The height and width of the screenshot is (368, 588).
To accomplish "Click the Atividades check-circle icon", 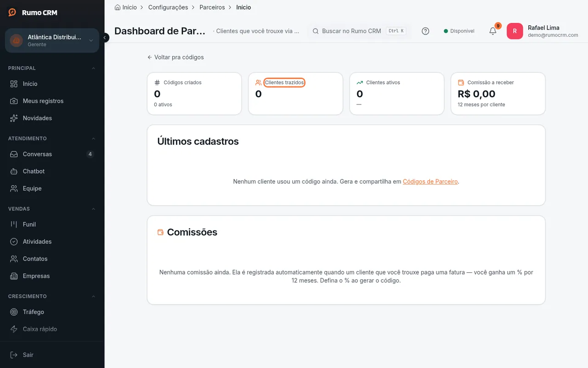I will pos(14,241).
